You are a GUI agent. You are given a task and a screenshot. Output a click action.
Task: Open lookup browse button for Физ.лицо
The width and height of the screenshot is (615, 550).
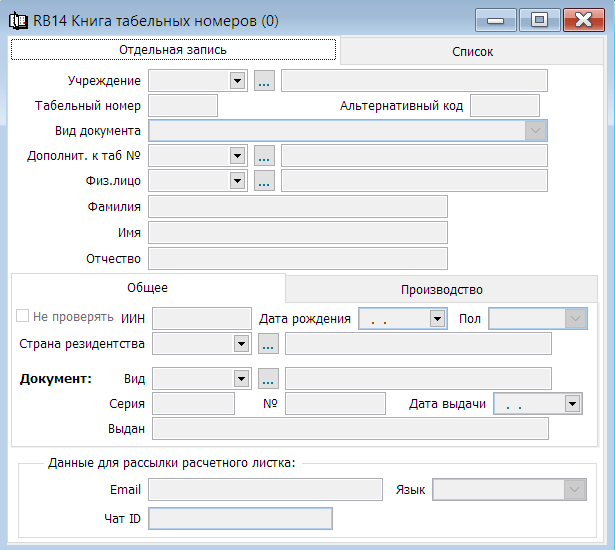[264, 181]
